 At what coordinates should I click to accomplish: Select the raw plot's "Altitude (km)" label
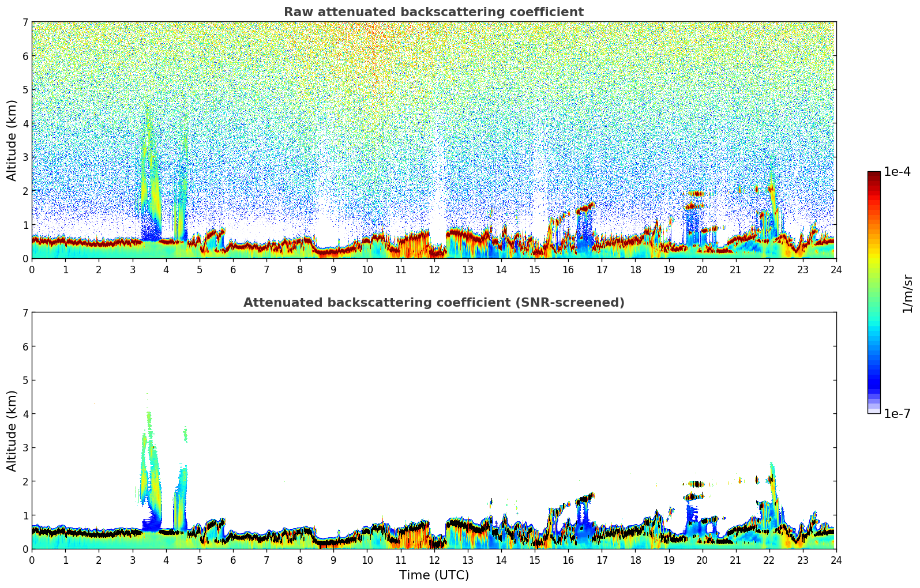(x=12, y=140)
